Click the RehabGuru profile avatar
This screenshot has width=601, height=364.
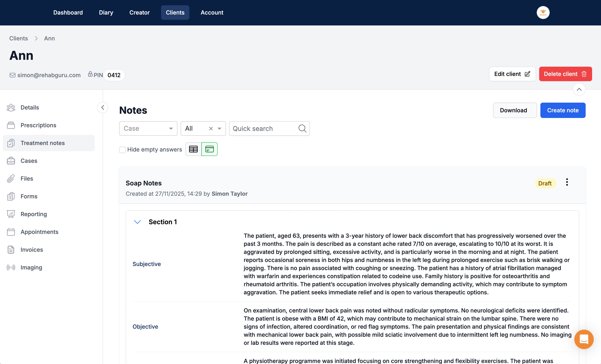click(543, 13)
